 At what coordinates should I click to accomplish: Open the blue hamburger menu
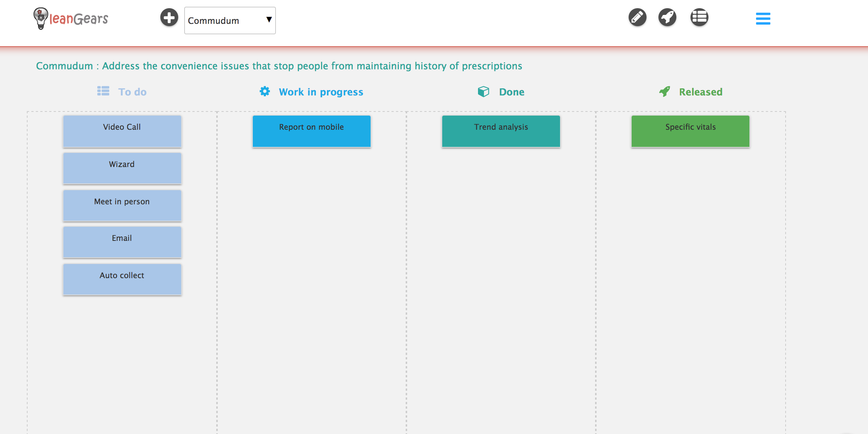[x=763, y=19]
